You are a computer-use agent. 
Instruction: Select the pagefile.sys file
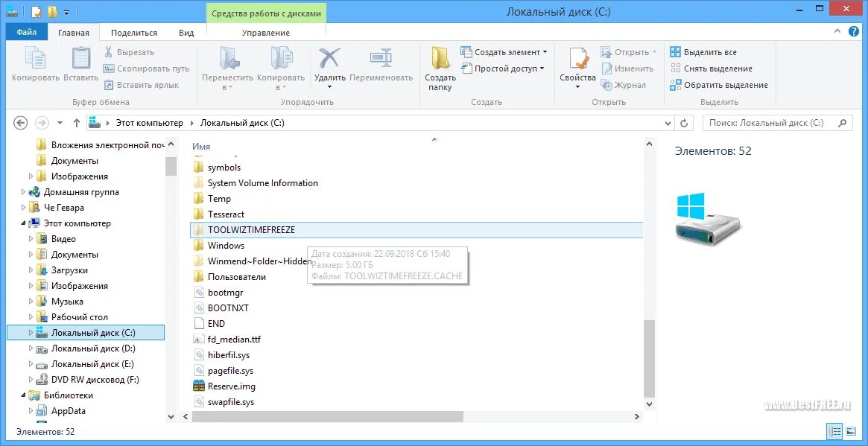230,371
